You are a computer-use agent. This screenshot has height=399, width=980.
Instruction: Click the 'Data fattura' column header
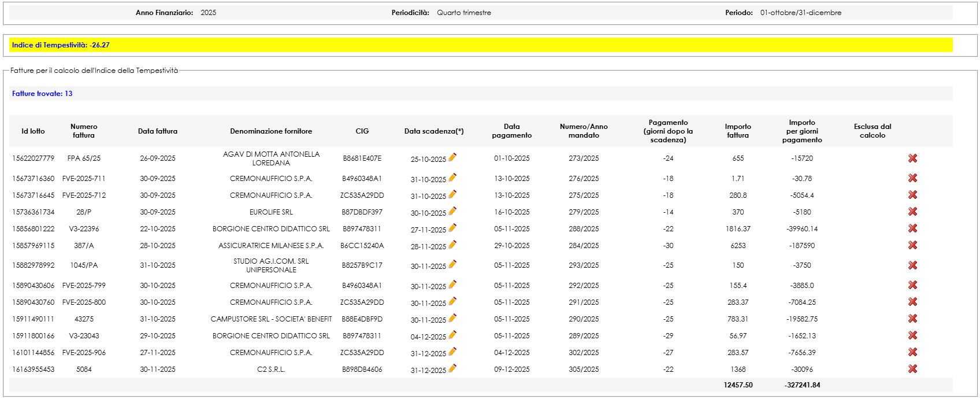click(158, 131)
